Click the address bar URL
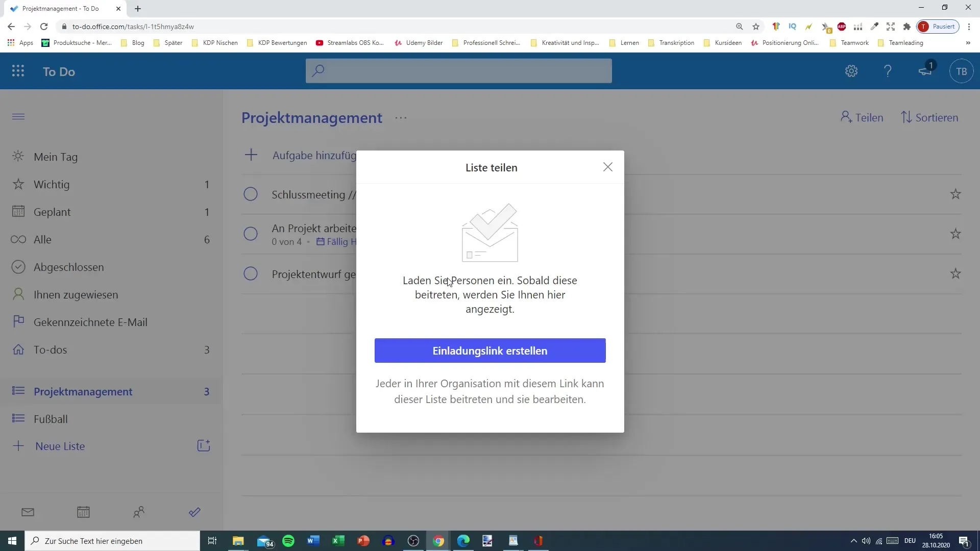This screenshot has width=980, height=551. click(133, 27)
